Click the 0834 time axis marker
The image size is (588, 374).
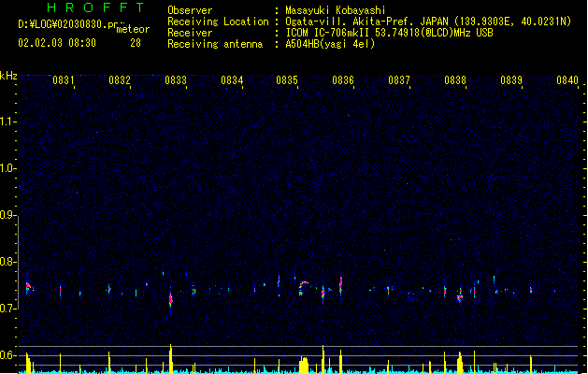pos(232,80)
